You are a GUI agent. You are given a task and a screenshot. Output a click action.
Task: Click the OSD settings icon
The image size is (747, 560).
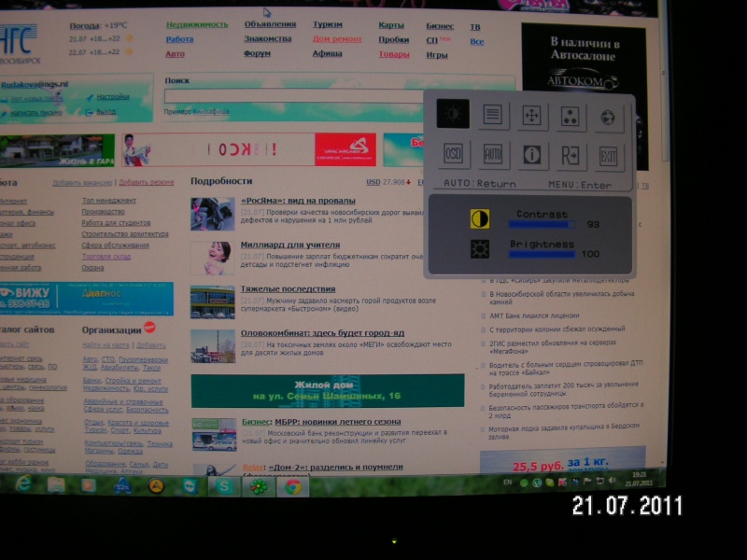point(454,155)
